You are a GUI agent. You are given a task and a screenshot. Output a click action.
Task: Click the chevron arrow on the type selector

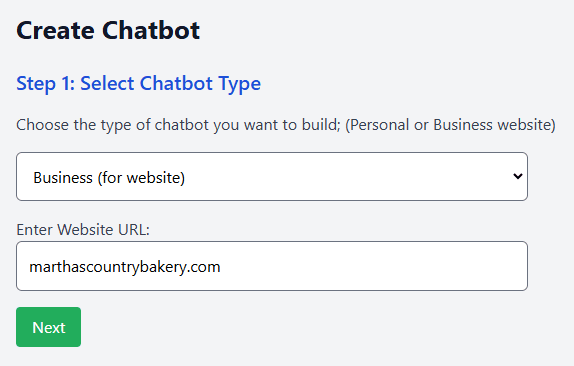518,176
